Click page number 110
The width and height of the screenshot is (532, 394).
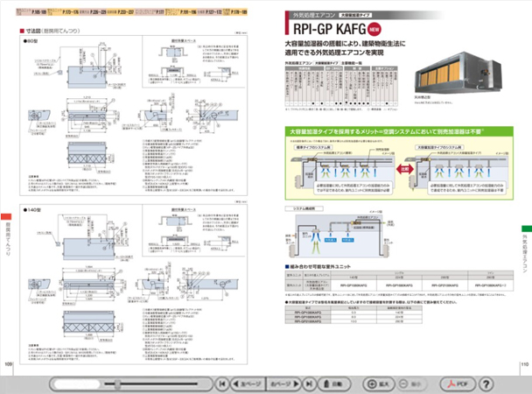524,364
